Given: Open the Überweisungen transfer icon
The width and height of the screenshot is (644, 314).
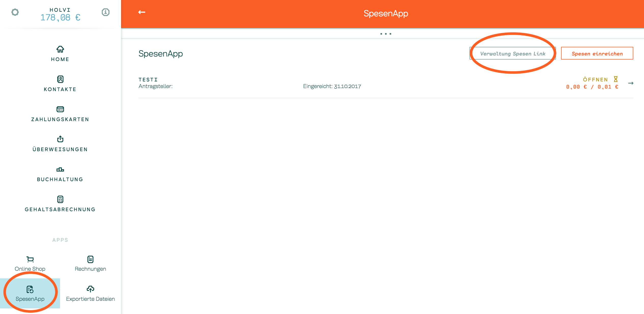Looking at the screenshot, I should pyautogui.click(x=60, y=139).
